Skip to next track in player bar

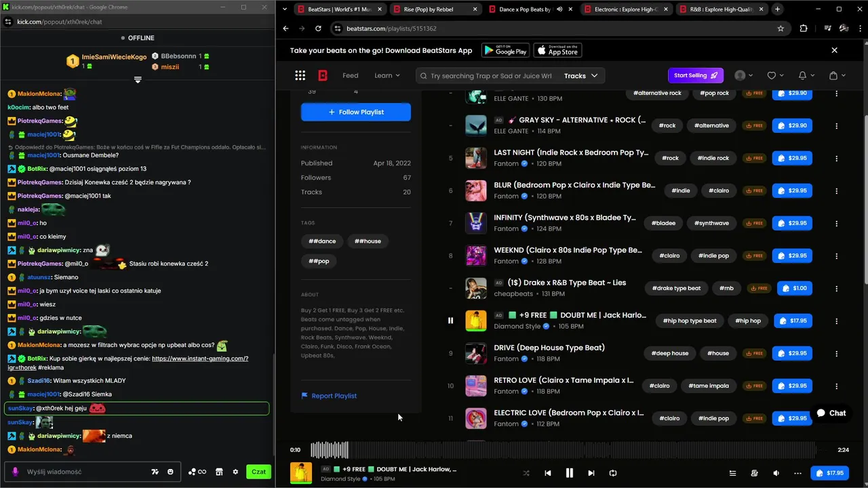click(x=591, y=473)
